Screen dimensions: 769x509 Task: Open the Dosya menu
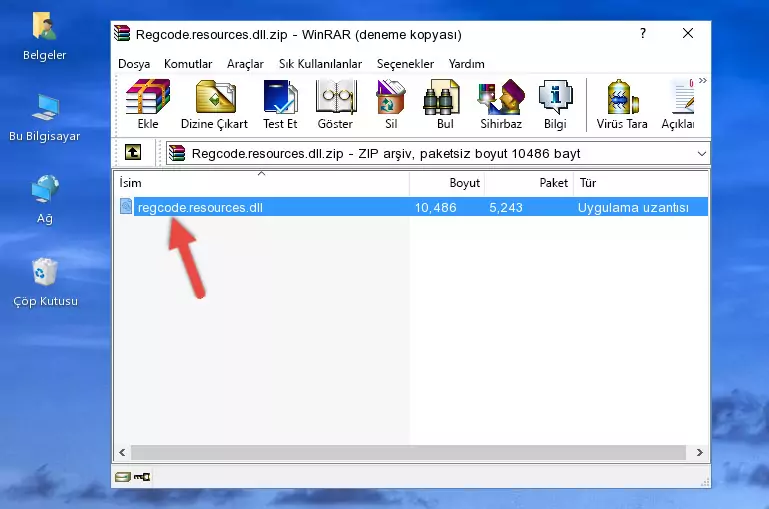pos(134,64)
